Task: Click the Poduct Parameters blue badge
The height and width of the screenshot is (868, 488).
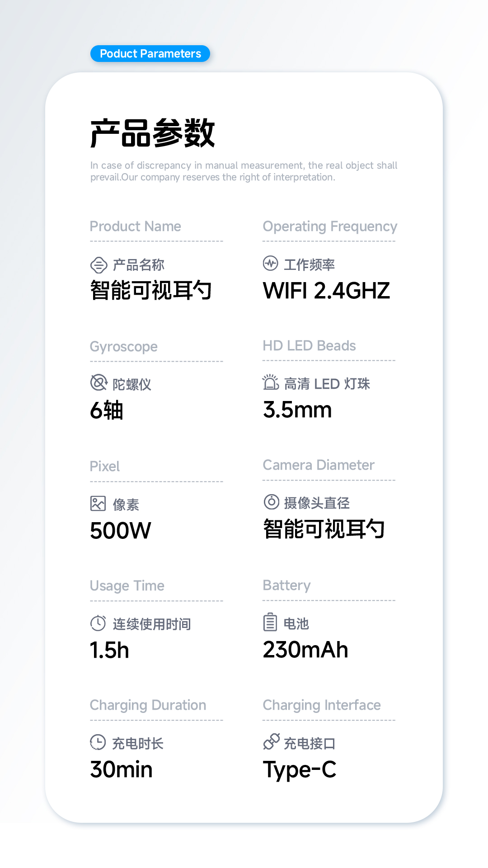Action: [150, 54]
